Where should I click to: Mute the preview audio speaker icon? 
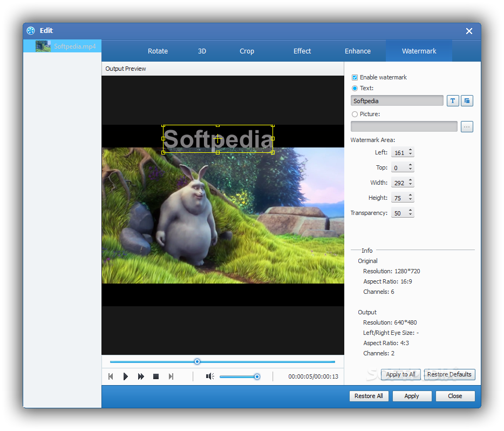210,376
